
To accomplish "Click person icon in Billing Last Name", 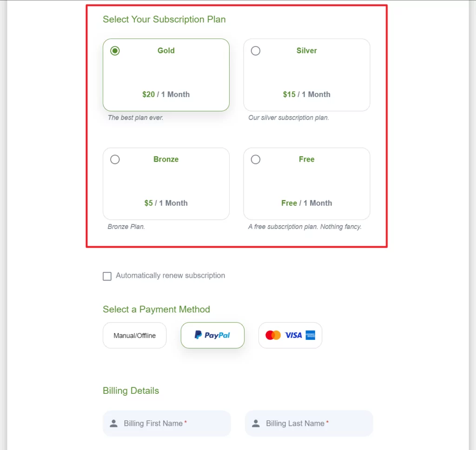I will (256, 424).
